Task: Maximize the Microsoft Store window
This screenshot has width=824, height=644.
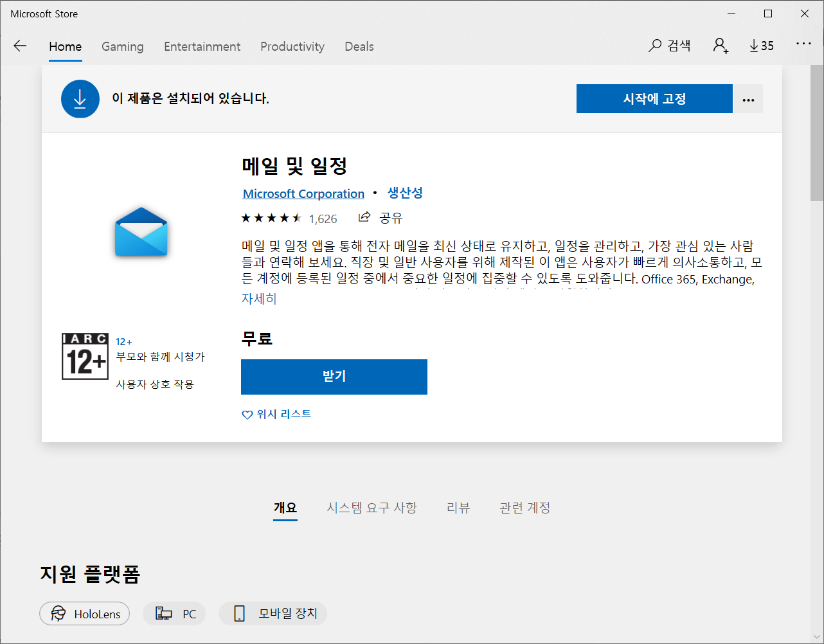Action: [x=768, y=13]
